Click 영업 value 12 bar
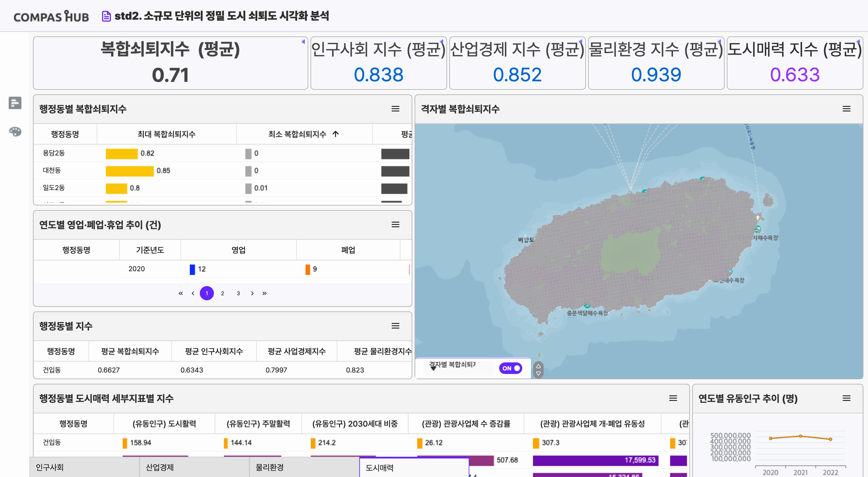The width and height of the screenshot is (868, 477). pyautogui.click(x=192, y=269)
